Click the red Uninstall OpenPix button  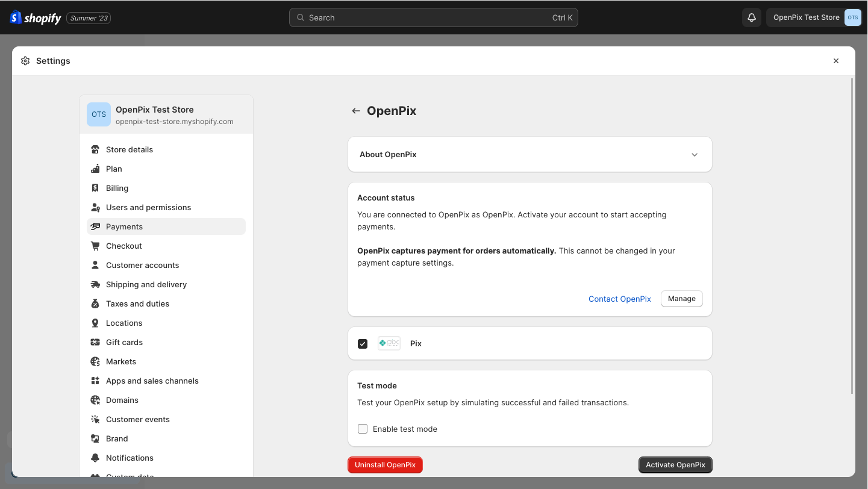pos(385,465)
